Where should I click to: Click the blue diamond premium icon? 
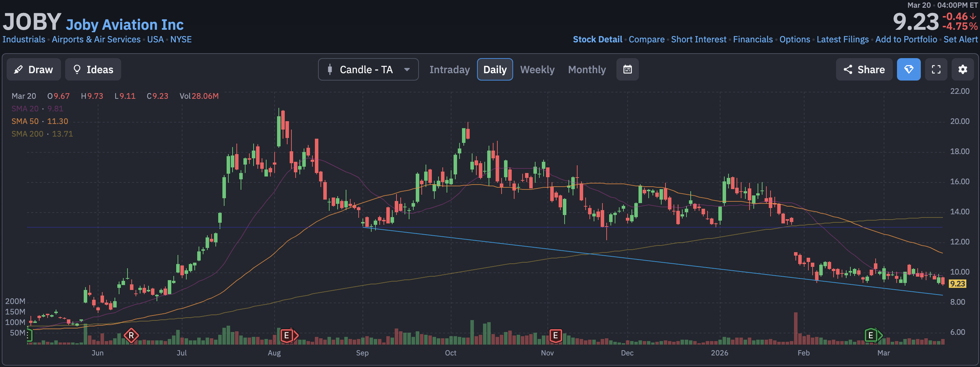(x=909, y=69)
